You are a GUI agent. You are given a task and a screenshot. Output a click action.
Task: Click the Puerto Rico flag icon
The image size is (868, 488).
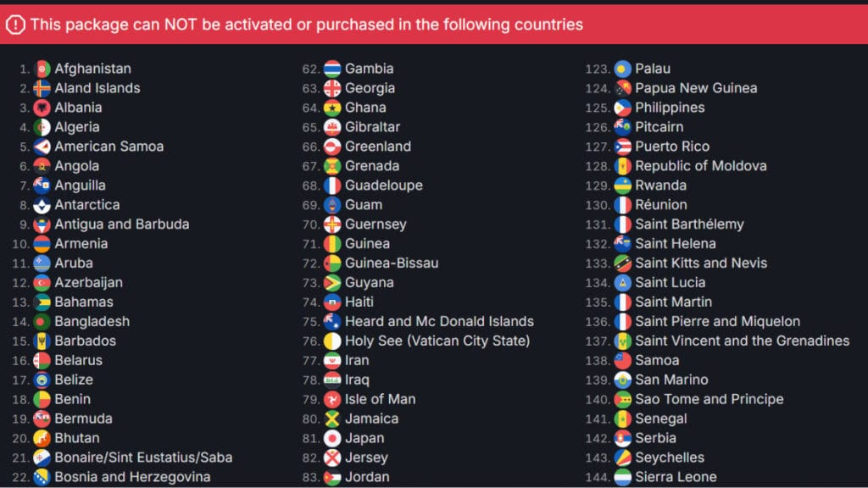click(624, 147)
